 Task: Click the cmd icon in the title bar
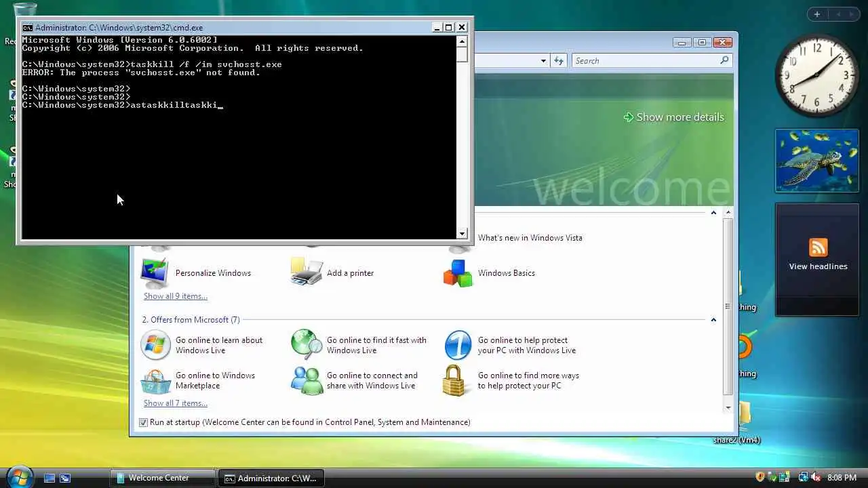coord(27,28)
